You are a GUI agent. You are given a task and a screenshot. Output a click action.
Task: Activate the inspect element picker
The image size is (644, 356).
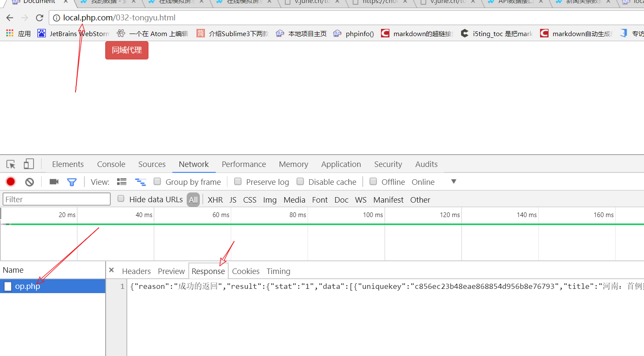tap(11, 164)
